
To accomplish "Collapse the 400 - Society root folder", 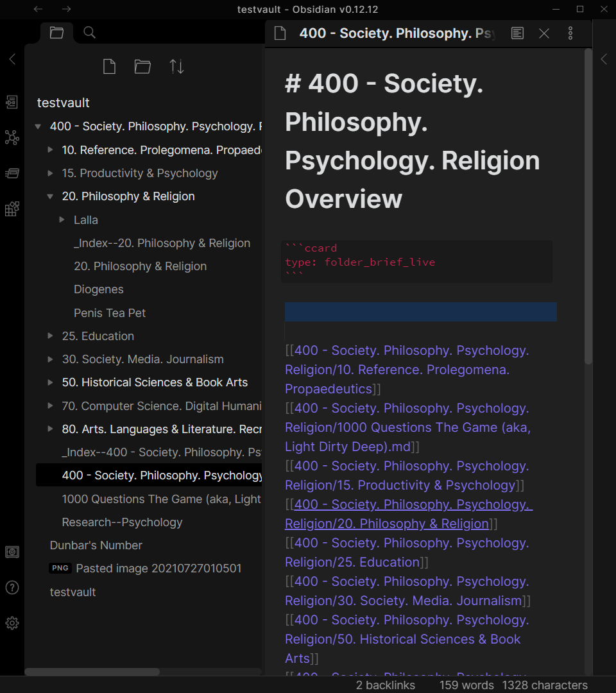I will tap(38, 126).
